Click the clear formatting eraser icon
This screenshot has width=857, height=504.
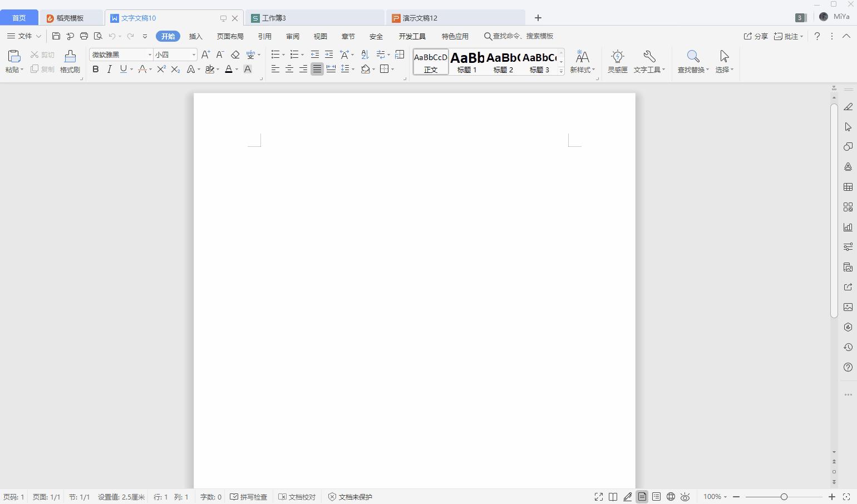(235, 55)
